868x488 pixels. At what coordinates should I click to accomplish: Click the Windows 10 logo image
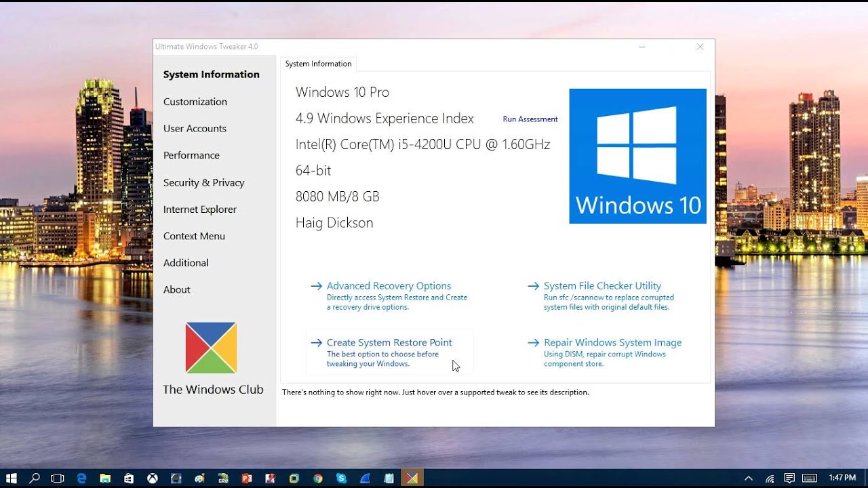(637, 156)
